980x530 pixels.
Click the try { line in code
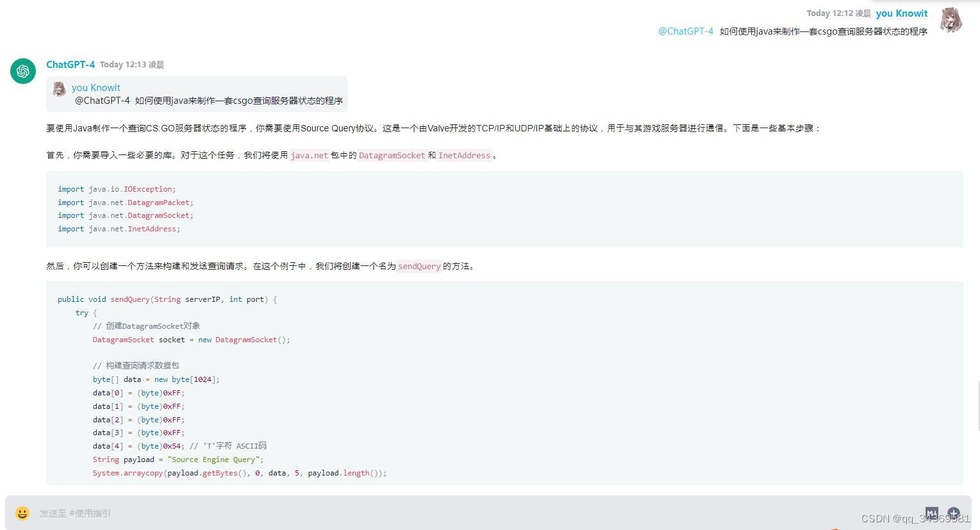[86, 313]
